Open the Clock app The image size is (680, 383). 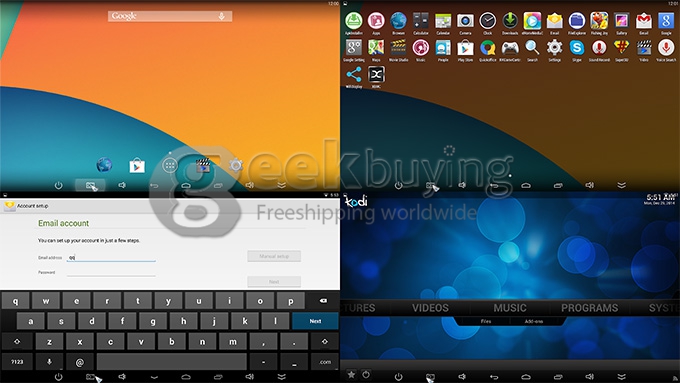487,21
